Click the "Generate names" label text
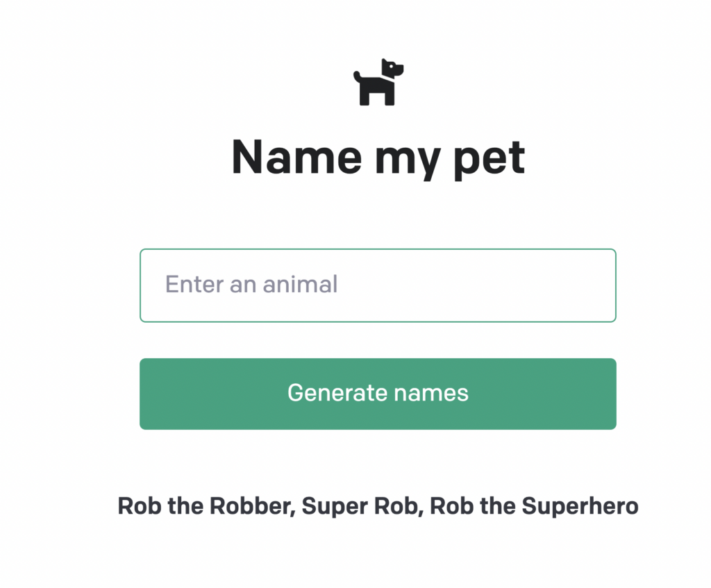 pyautogui.click(x=378, y=393)
